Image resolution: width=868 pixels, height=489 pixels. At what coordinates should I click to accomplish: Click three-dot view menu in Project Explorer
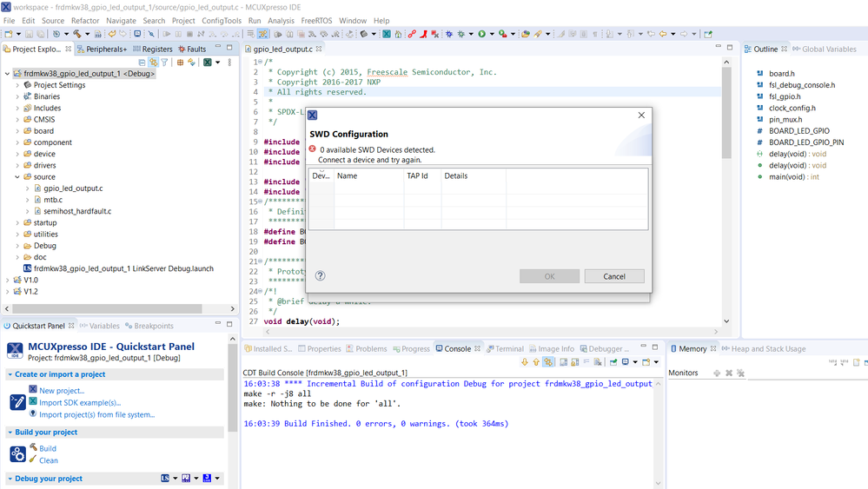[229, 62]
